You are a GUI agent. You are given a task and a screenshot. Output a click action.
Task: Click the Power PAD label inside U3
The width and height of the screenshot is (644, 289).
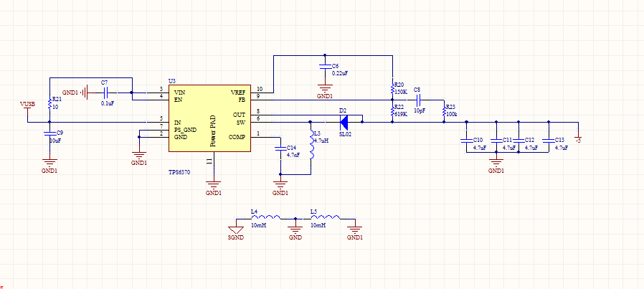pyautogui.click(x=213, y=131)
